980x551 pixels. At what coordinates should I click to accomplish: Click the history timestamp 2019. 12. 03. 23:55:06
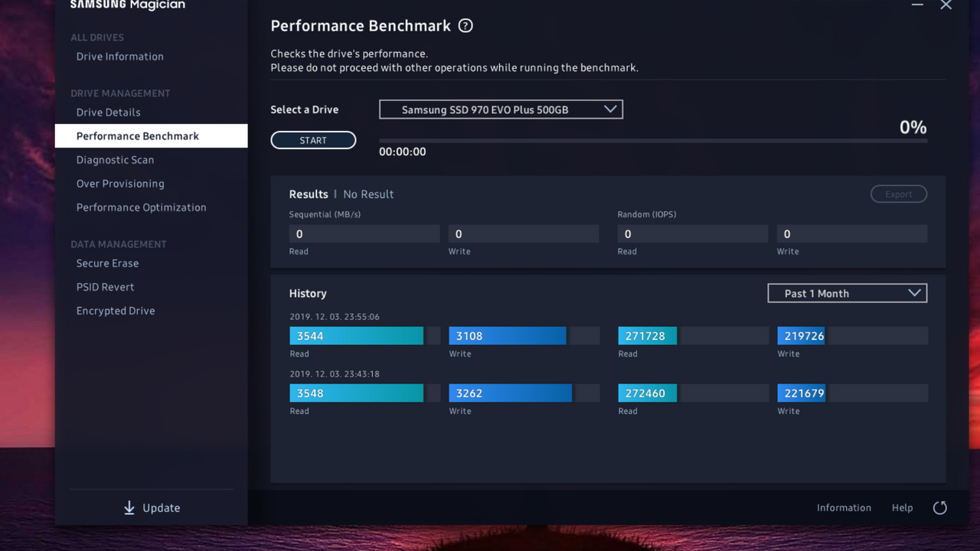[335, 317]
